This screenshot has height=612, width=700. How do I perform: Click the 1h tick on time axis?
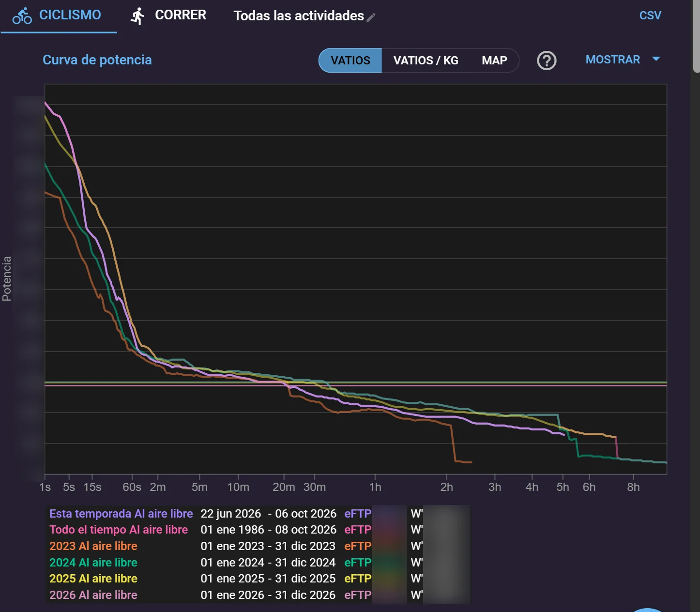(375, 487)
